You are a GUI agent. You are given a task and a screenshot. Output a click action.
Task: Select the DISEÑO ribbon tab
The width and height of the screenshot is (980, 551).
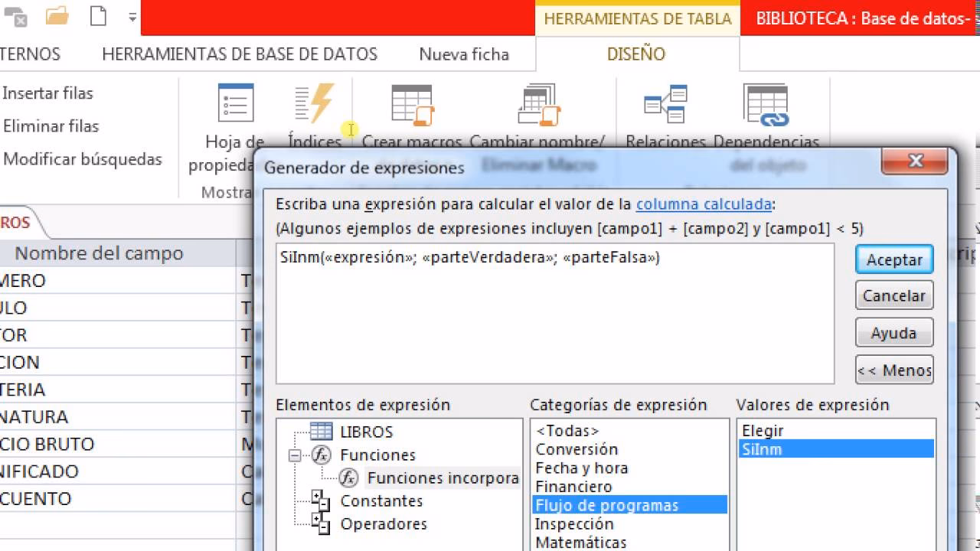[636, 54]
